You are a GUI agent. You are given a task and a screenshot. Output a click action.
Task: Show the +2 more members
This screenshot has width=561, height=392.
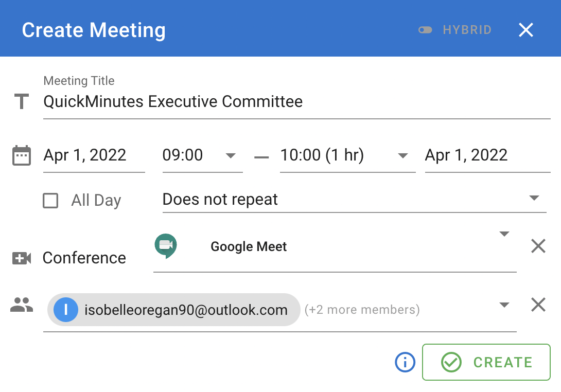click(x=362, y=310)
